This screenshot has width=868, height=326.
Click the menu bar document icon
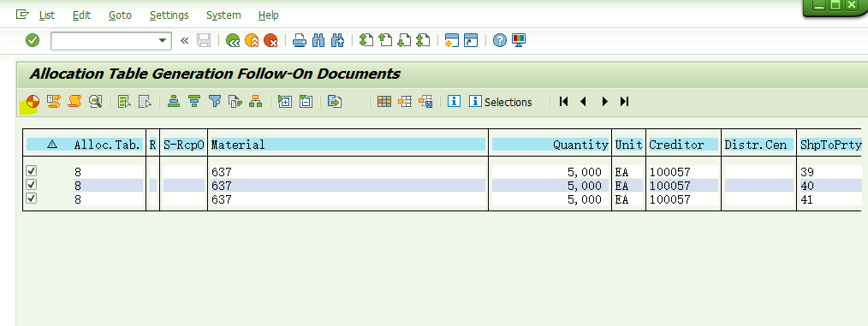(22, 15)
